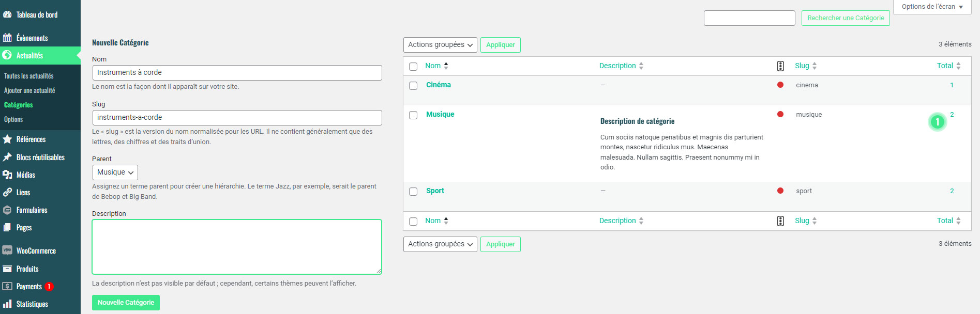Open Évènements via its calendar icon
This screenshot has height=314, width=980.
coord(7,38)
